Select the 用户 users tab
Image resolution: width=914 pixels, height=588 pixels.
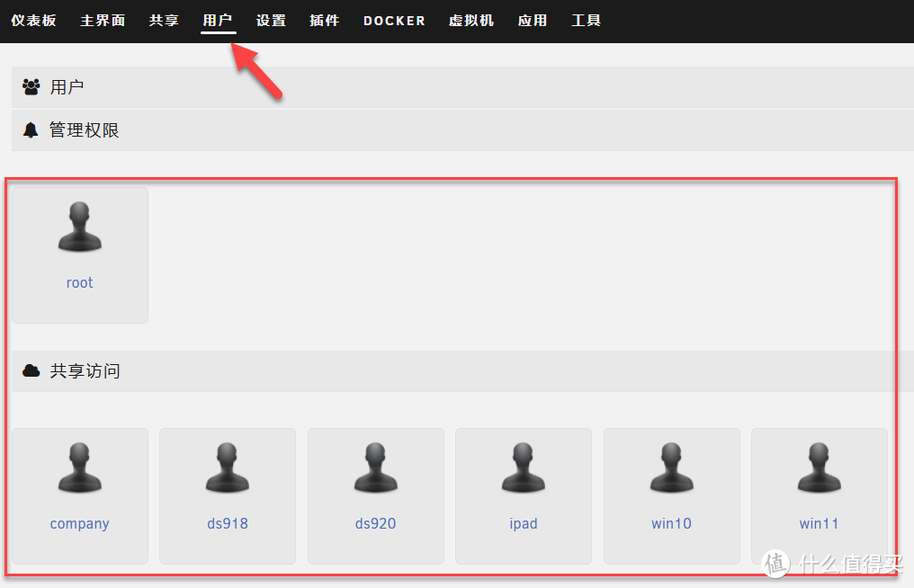218,21
